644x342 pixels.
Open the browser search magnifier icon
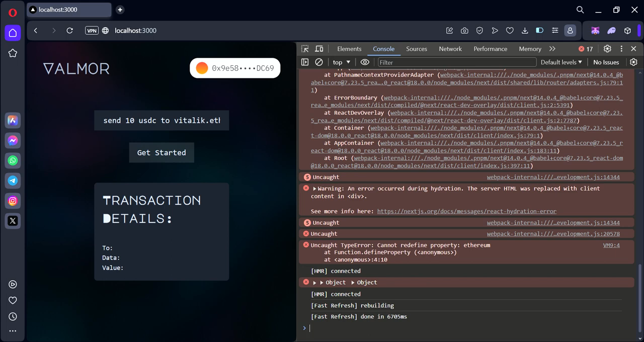tap(580, 10)
